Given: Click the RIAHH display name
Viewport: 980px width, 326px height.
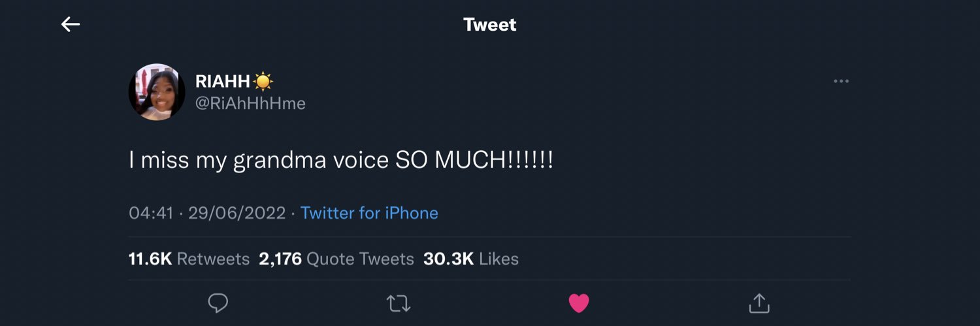Looking at the screenshot, I should pos(222,81).
